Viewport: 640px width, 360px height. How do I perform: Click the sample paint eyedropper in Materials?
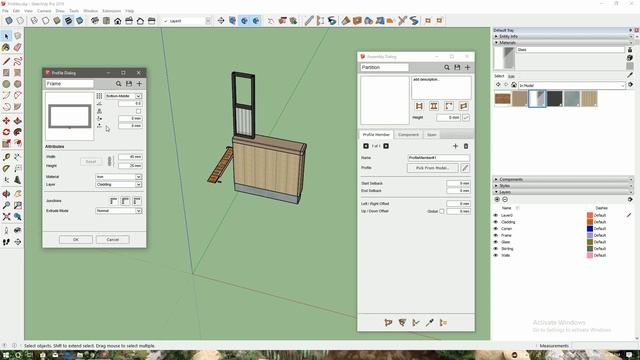click(x=630, y=75)
